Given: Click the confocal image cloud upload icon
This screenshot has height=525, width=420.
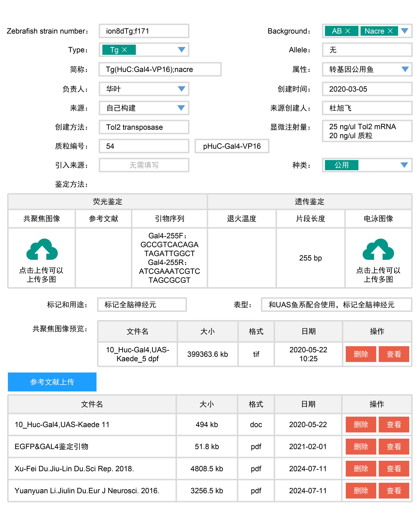Looking at the screenshot, I should 42,249.
